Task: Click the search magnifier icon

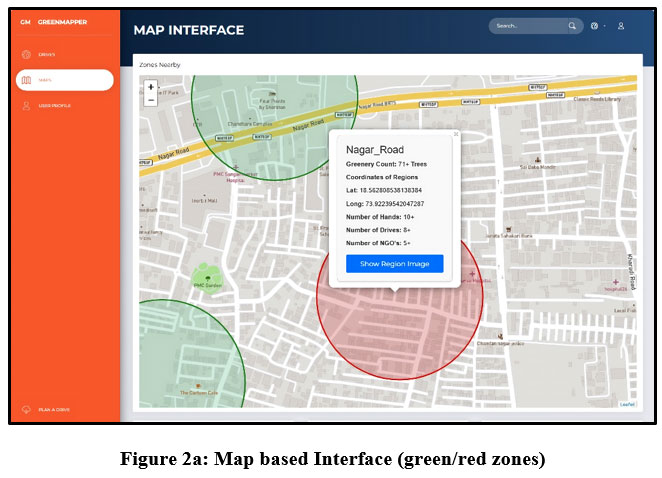Action: pyautogui.click(x=572, y=26)
